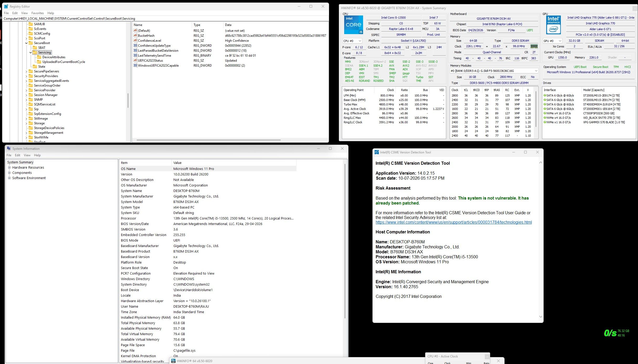
Task: Click the Name column header in Registry Editor
Action: [x=162, y=25]
